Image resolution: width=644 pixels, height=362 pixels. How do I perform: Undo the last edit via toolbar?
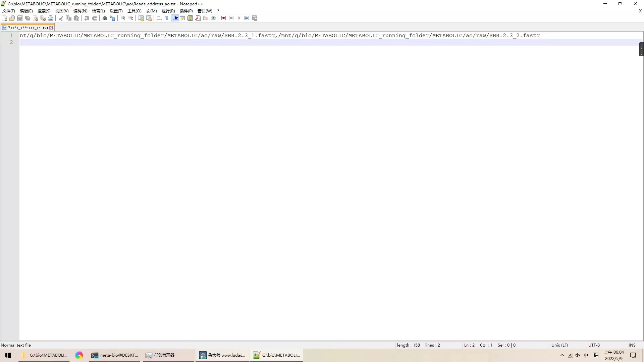tap(87, 18)
